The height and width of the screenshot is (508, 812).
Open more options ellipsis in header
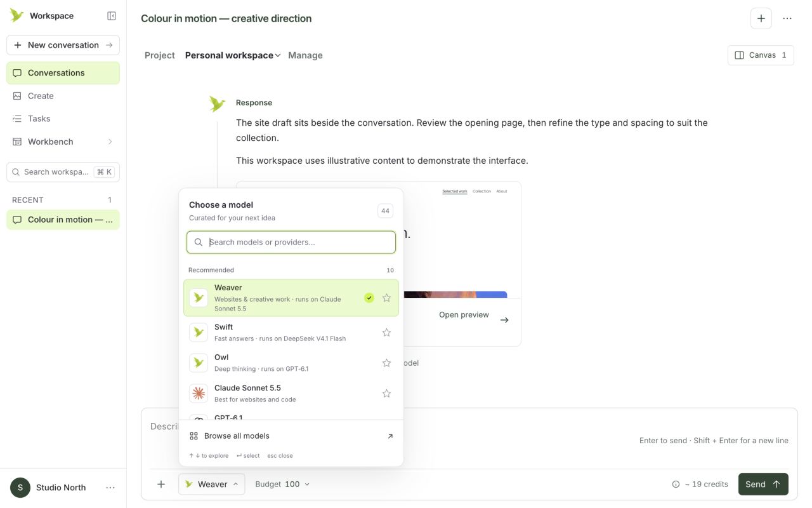pyautogui.click(x=787, y=18)
